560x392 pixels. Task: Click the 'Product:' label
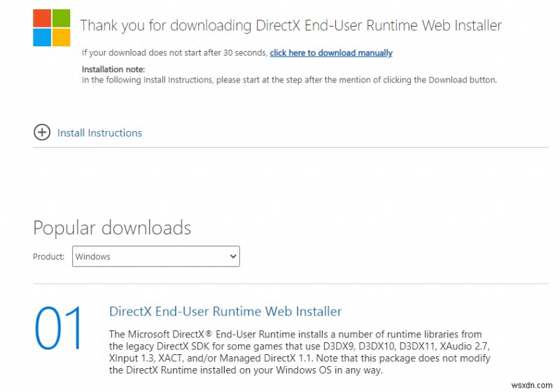48,256
